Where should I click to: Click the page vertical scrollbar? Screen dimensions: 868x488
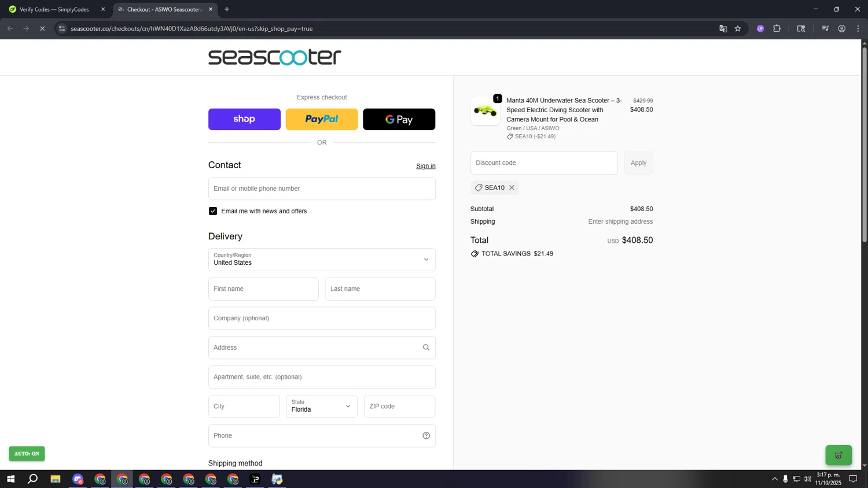[865, 145]
